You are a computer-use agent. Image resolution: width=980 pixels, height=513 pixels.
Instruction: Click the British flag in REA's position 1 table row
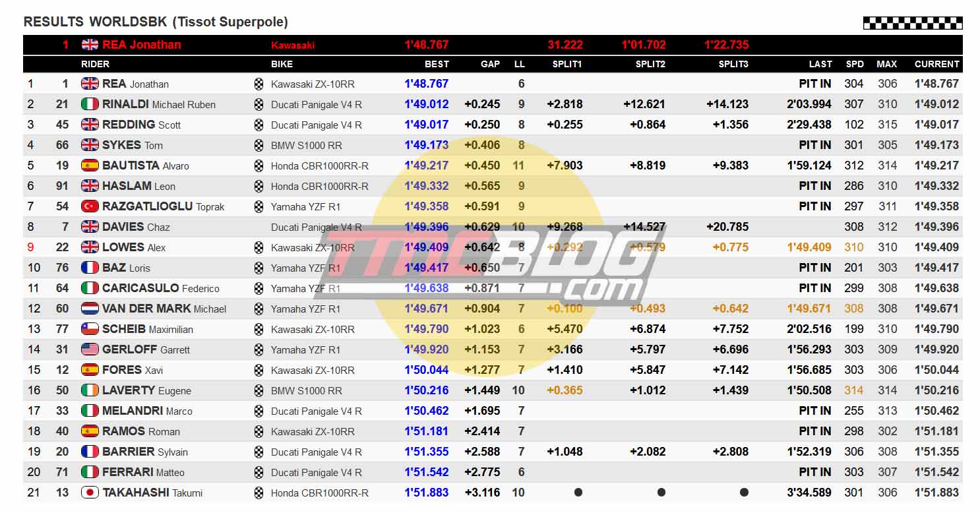90,84
